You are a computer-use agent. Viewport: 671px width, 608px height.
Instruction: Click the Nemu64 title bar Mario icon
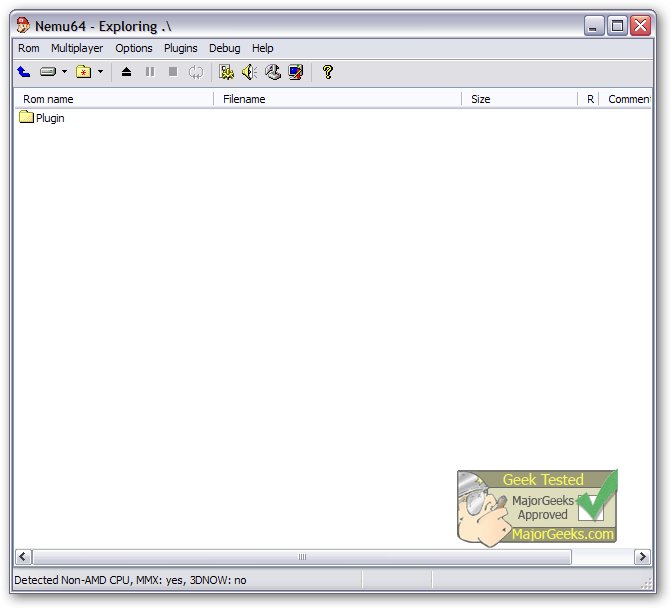23,26
